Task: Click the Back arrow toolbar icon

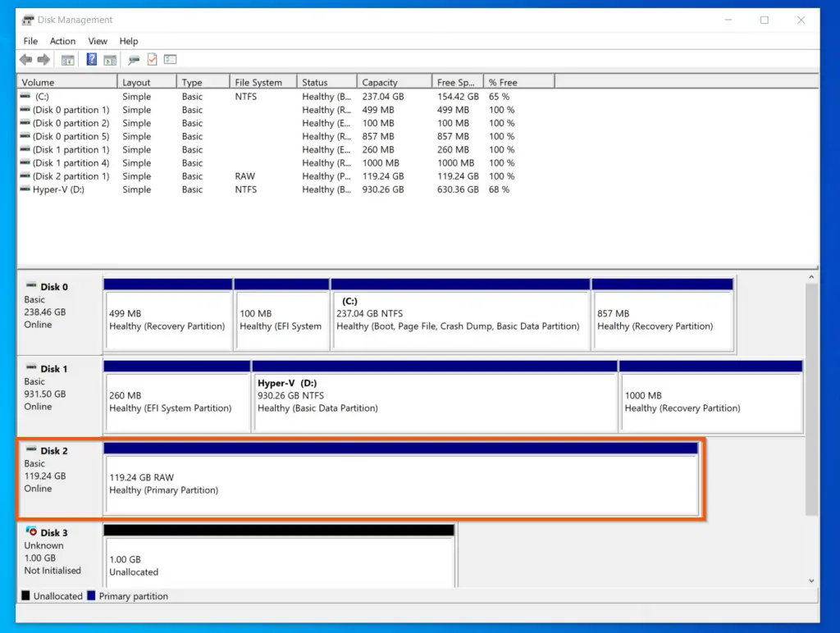Action: 25,59
